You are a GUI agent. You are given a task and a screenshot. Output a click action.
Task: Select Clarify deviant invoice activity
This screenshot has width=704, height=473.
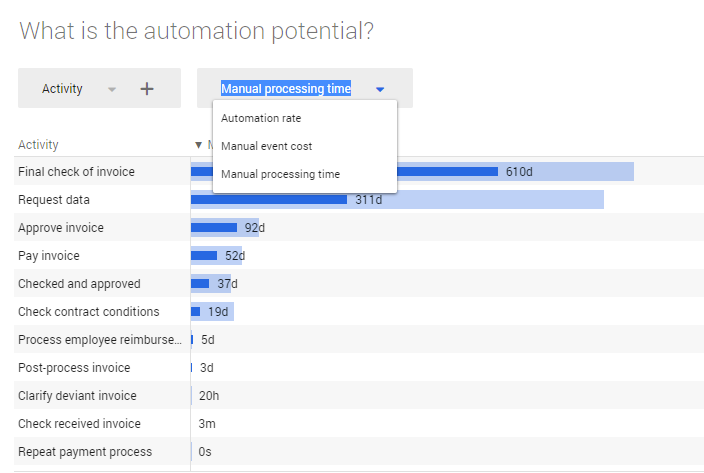[x=77, y=396]
